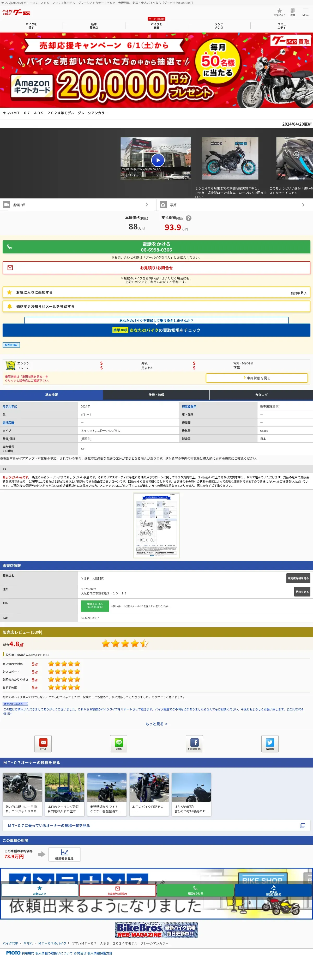The height and width of the screenshot is (980, 313).
Task: Click the bell icon for price change mail
Action: pos(9,306)
